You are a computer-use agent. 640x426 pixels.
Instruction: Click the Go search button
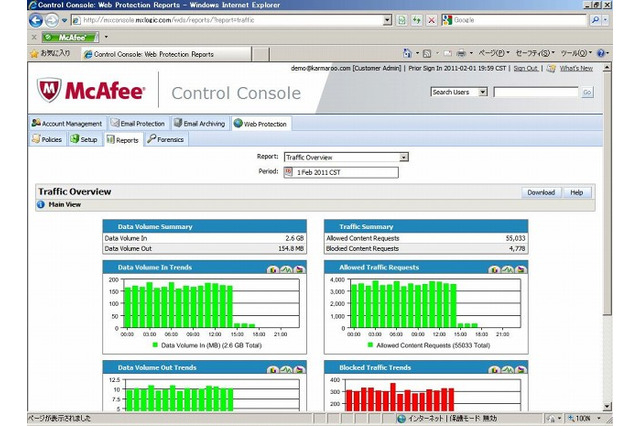(587, 92)
